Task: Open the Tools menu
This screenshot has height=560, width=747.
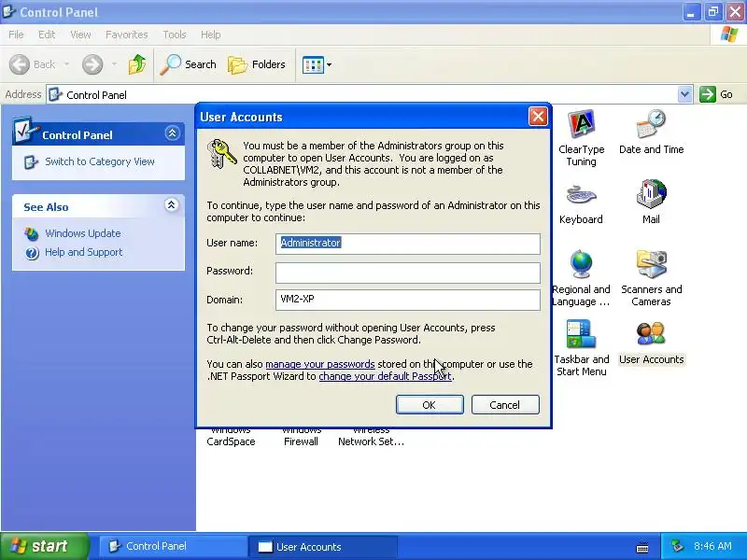Action: (175, 35)
